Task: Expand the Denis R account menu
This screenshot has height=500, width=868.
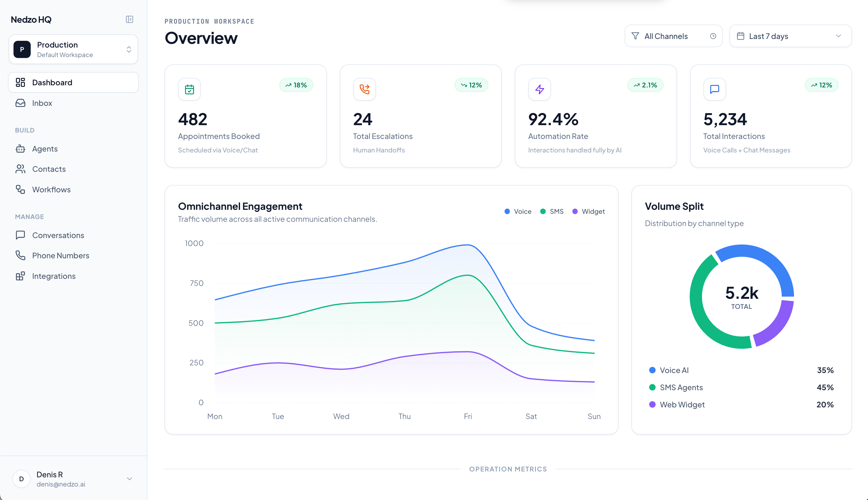Action: tap(130, 479)
